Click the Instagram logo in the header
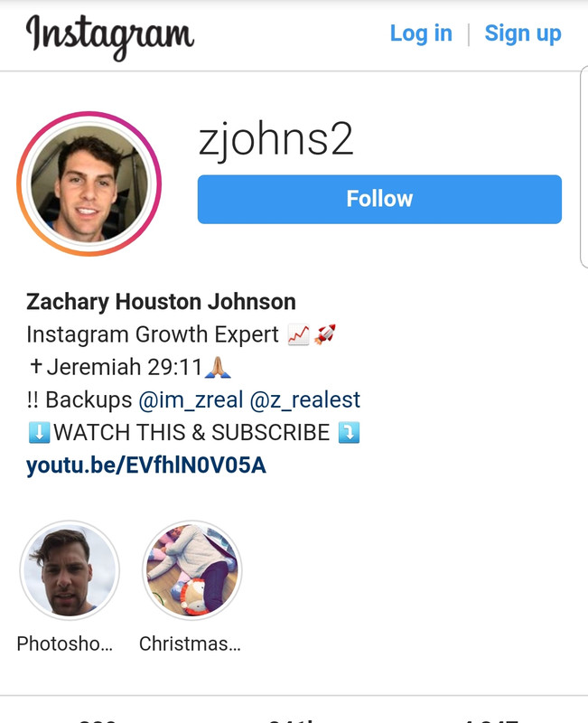Image resolution: width=588 pixels, height=723 pixels. pos(109,36)
